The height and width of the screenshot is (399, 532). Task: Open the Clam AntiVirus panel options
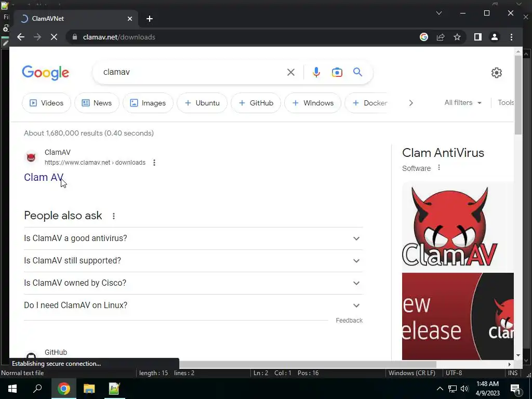coord(438,168)
